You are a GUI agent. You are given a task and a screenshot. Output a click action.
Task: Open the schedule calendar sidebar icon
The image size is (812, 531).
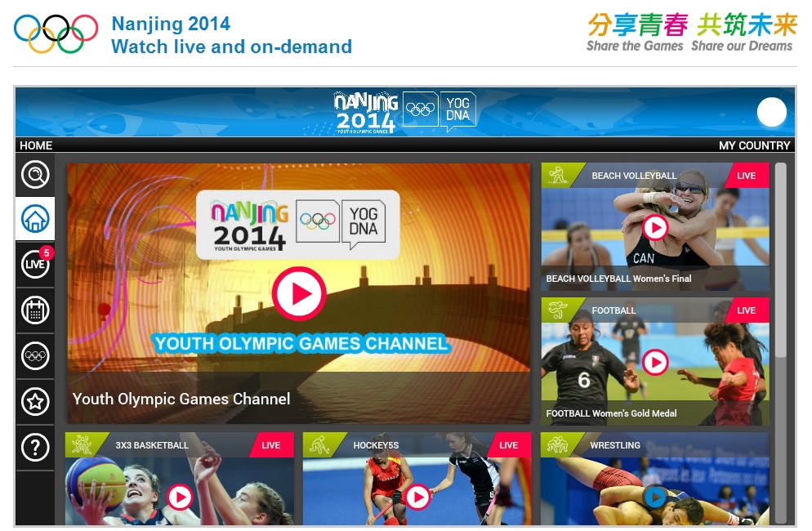tap(35, 310)
